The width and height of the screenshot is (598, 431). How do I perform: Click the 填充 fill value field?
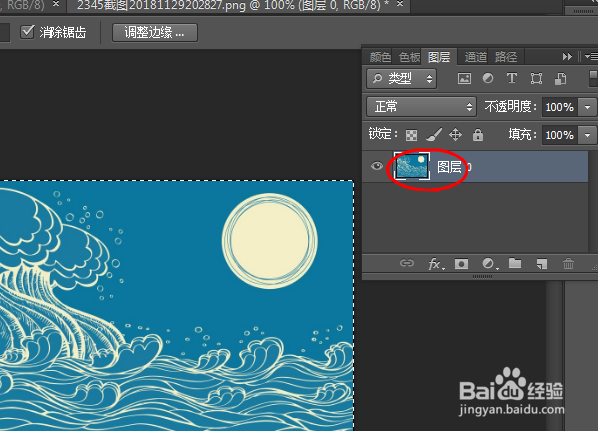pyautogui.click(x=559, y=135)
